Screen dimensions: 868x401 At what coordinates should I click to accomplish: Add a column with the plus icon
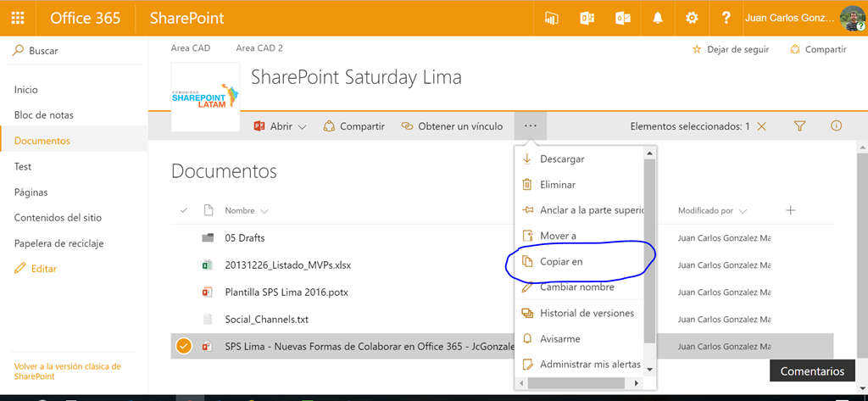click(791, 210)
